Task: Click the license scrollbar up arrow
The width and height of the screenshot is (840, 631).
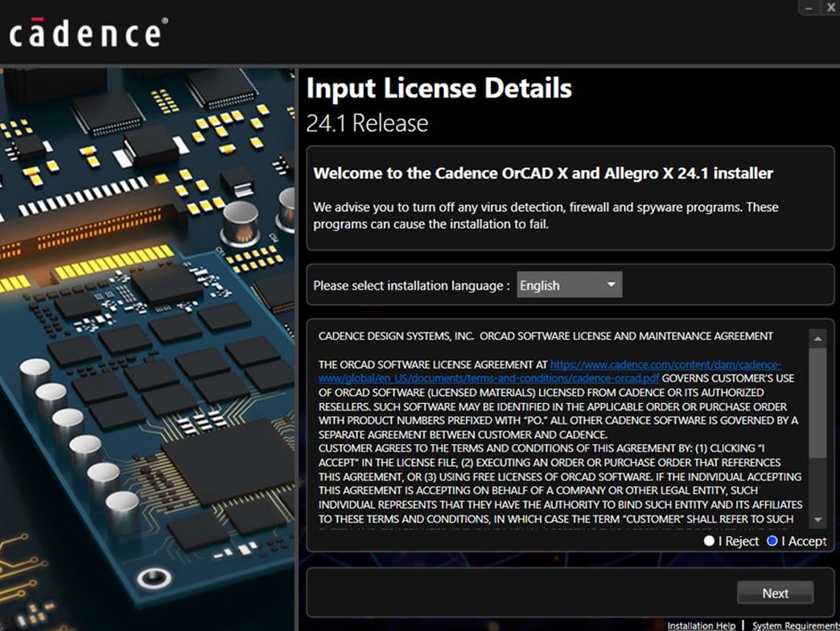Action: (x=817, y=339)
